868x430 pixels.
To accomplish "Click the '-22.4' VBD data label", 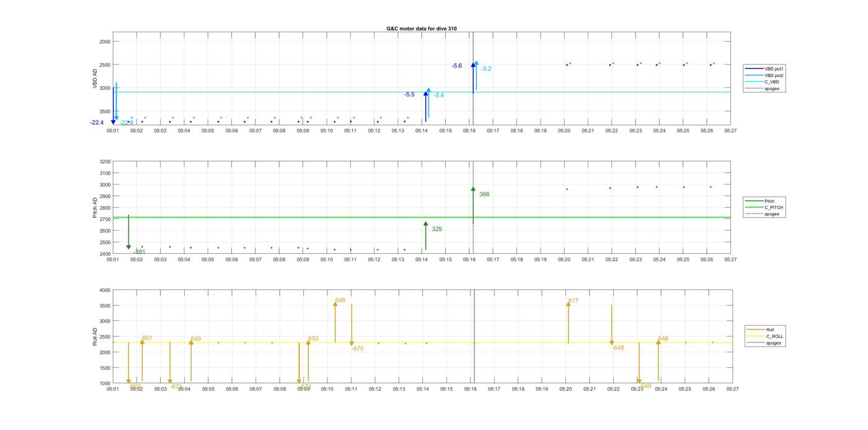I will point(97,123).
